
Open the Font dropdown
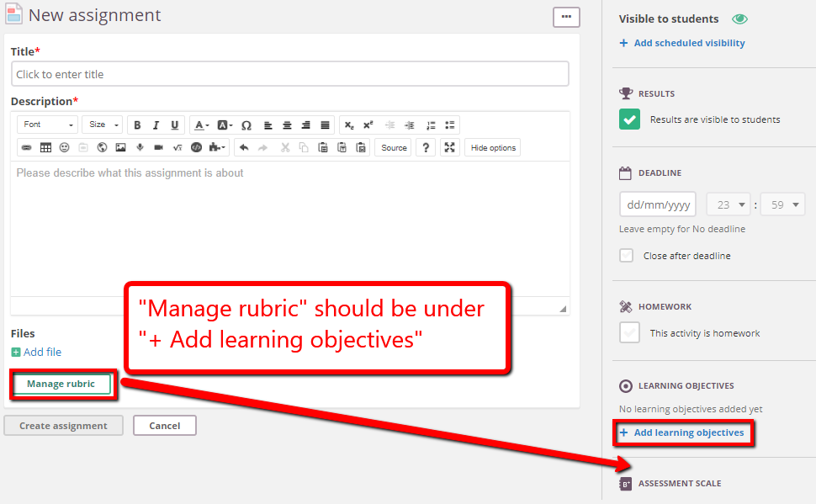click(x=48, y=125)
